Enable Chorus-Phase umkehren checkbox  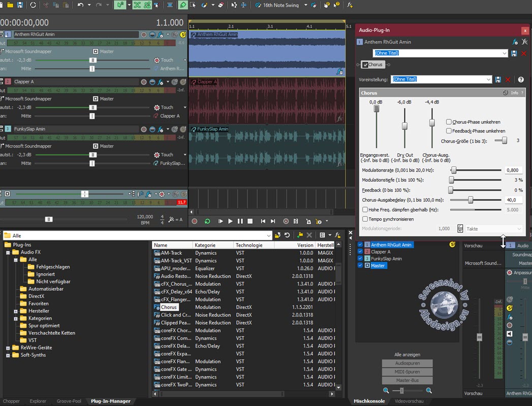coord(449,122)
